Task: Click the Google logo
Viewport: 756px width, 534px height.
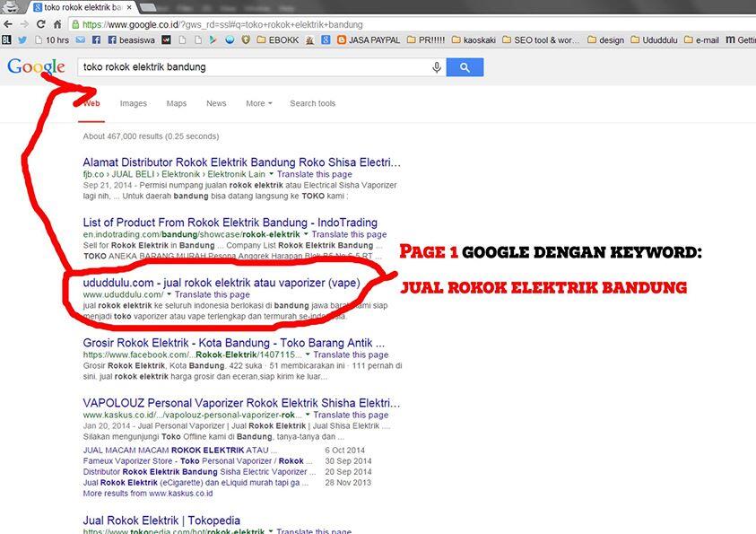Action: point(36,67)
